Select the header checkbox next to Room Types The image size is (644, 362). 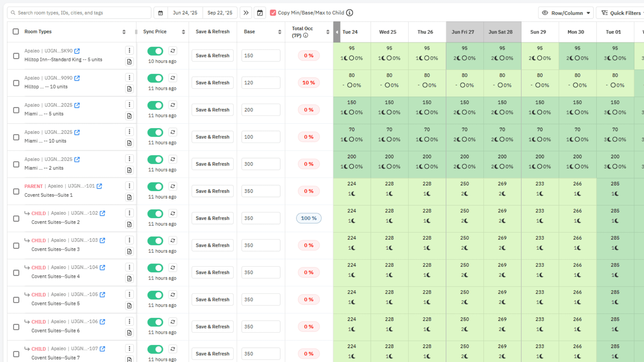pyautogui.click(x=16, y=32)
